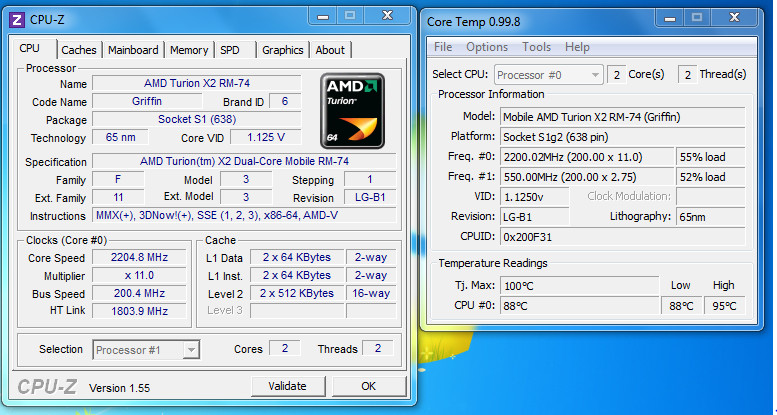Click the Level 2 16-way associativity value
Screen dimensions: 777x415
click(371, 293)
